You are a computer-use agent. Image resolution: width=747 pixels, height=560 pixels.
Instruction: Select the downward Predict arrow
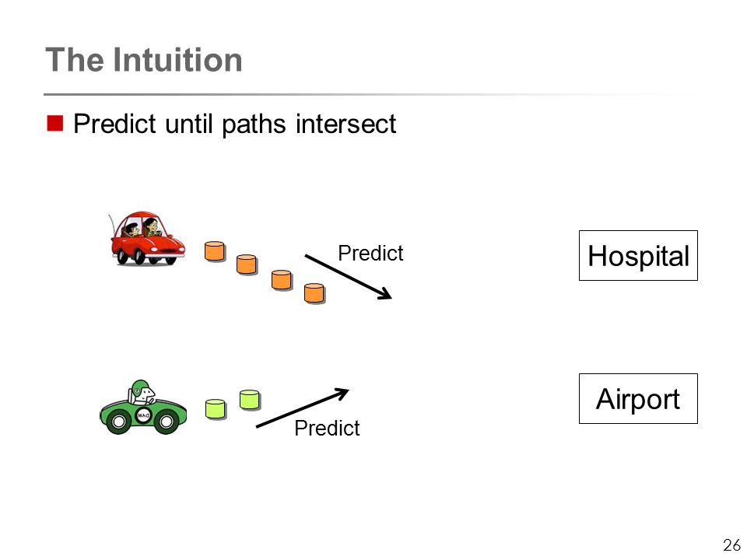(x=349, y=277)
